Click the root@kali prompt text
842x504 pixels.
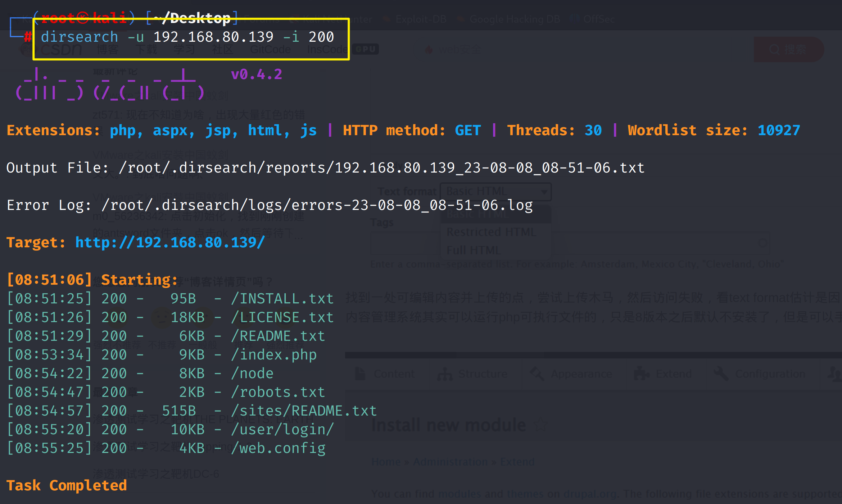click(84, 18)
